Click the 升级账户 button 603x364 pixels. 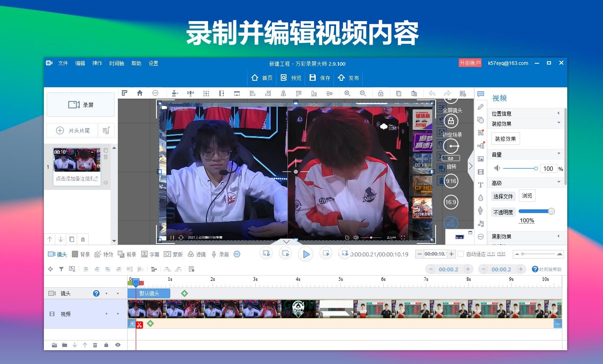click(x=470, y=63)
